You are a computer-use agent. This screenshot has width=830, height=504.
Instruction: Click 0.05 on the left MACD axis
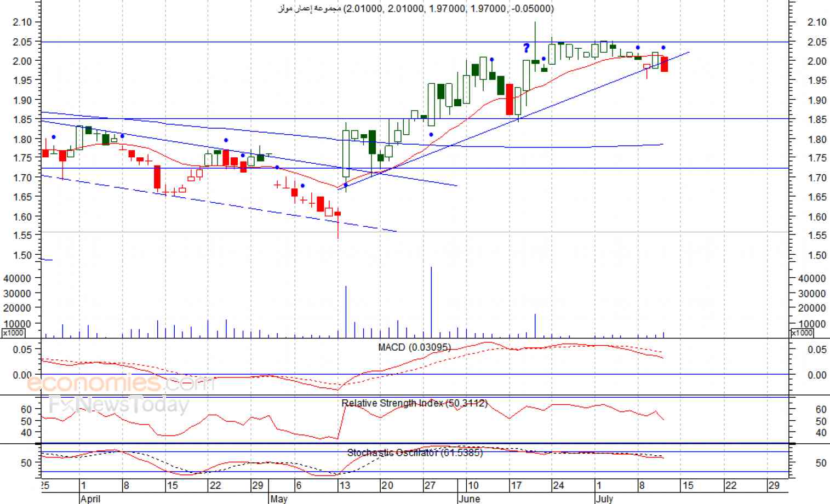[x=22, y=349]
